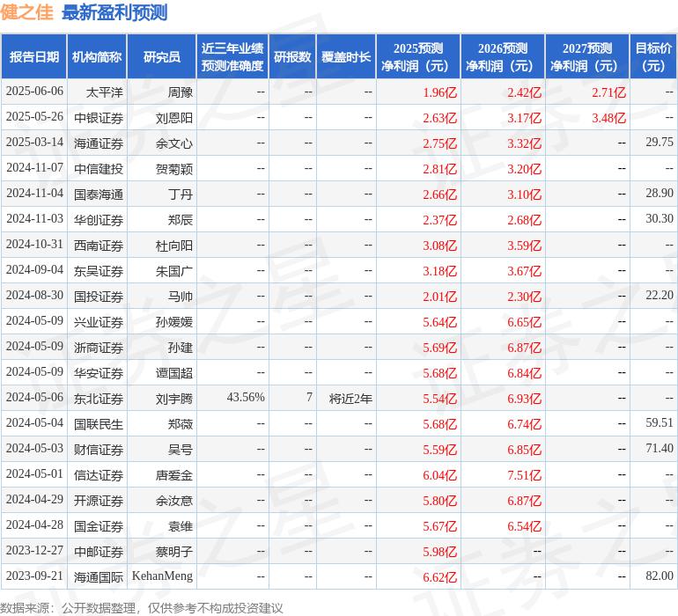
Task: Click institution 国金证券
Action: pos(98,525)
